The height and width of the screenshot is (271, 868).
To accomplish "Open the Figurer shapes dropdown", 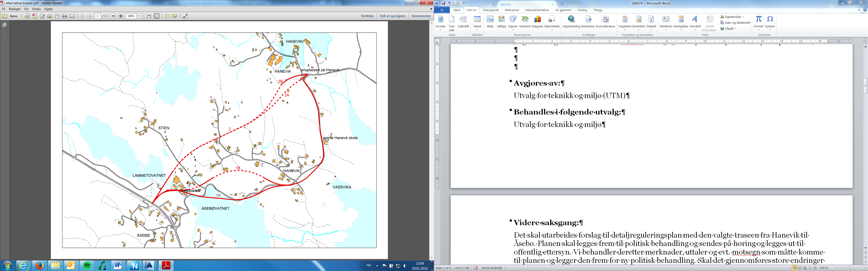I will coord(513,23).
